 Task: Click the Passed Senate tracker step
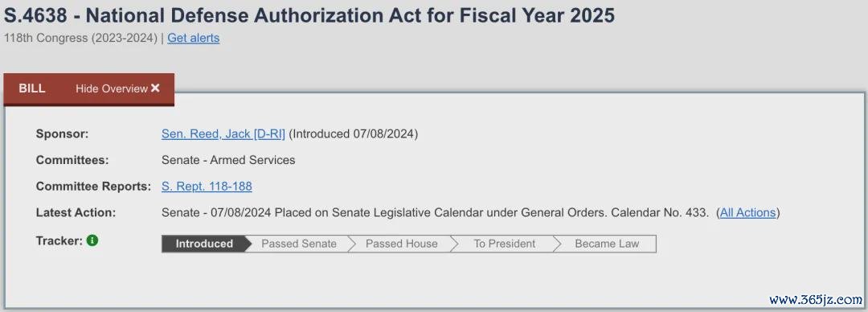coord(299,244)
